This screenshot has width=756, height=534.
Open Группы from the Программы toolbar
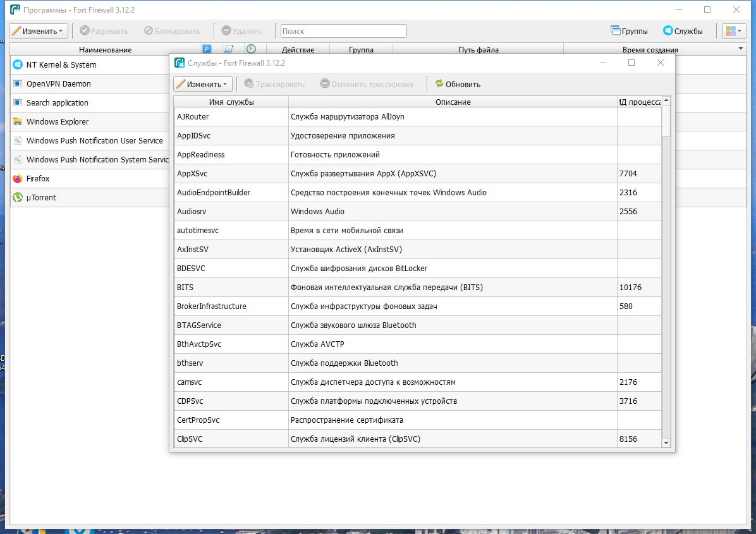click(x=629, y=32)
